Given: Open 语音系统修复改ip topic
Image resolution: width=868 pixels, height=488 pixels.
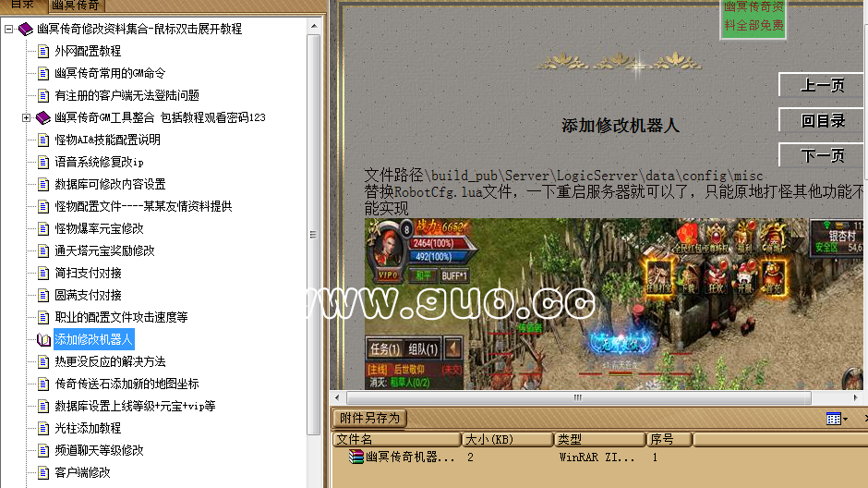Looking at the screenshot, I should pos(99,163).
